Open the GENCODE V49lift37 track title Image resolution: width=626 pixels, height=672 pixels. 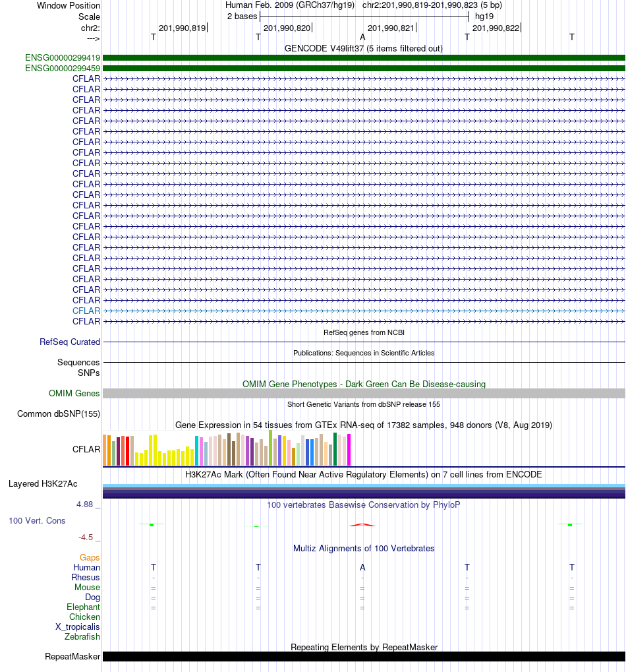click(364, 48)
